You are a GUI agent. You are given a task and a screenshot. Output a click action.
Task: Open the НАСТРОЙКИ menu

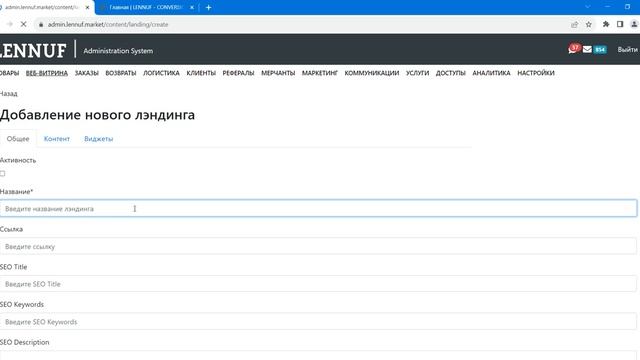[536, 73]
